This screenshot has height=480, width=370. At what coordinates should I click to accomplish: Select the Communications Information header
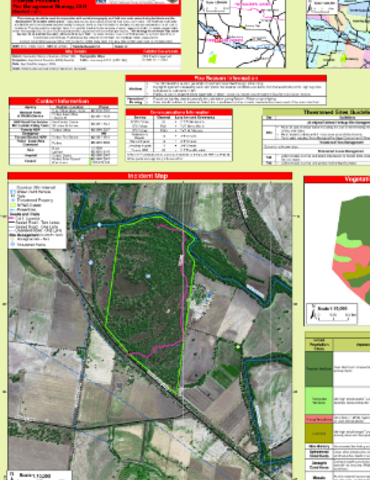(x=179, y=112)
